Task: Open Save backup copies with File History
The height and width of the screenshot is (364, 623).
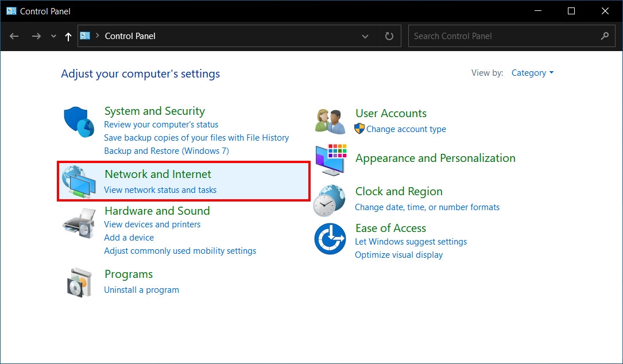Action: pyautogui.click(x=196, y=137)
